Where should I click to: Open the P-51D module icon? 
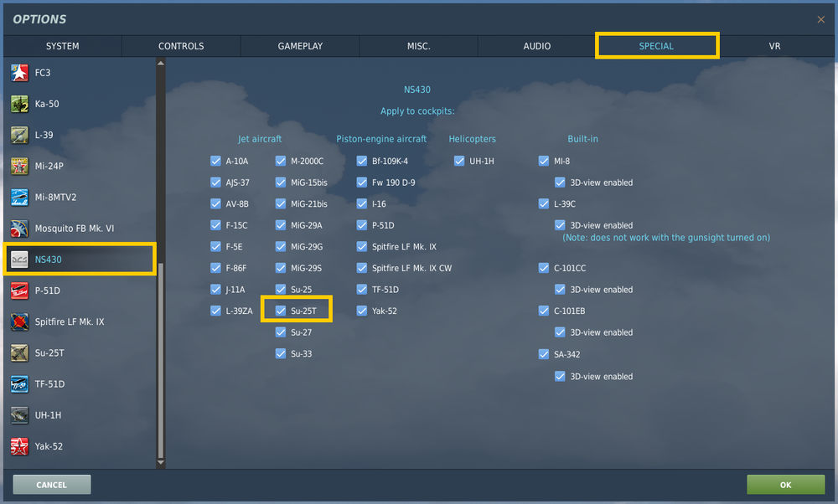coord(19,291)
